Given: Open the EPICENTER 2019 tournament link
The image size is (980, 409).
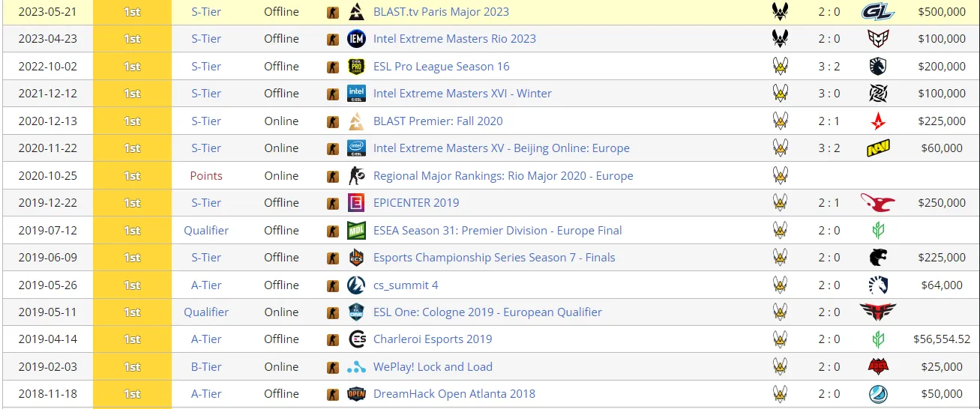Looking at the screenshot, I should click(x=416, y=202).
